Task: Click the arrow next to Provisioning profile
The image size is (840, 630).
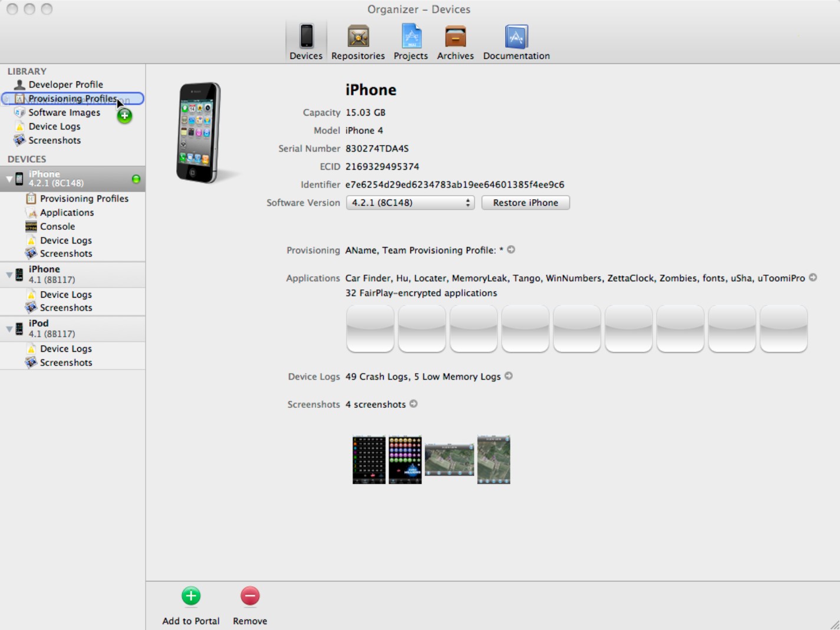Action: point(511,250)
